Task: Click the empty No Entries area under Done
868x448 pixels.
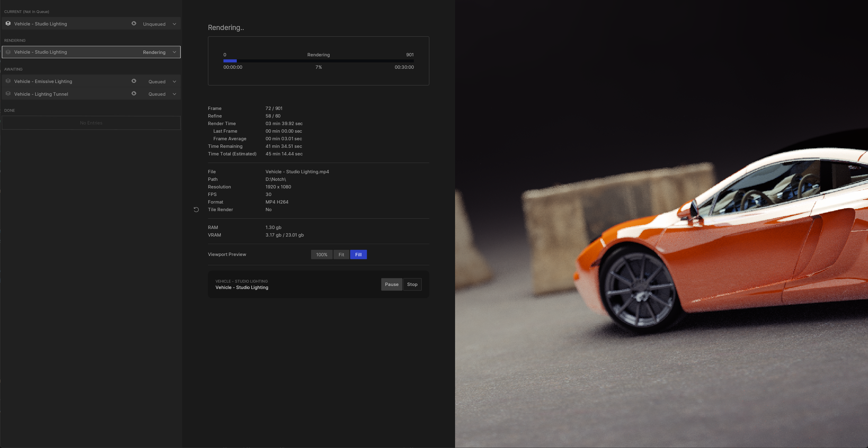Action: [x=91, y=123]
